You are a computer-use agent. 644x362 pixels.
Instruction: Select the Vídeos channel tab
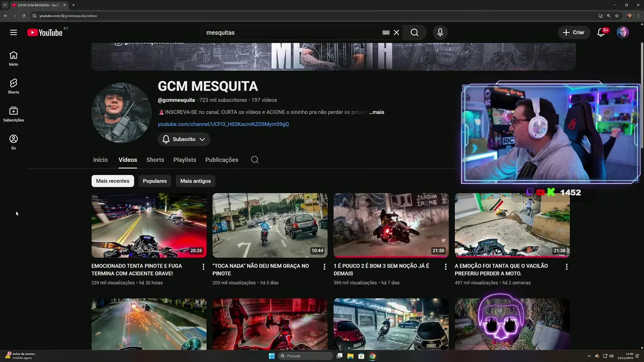128,160
